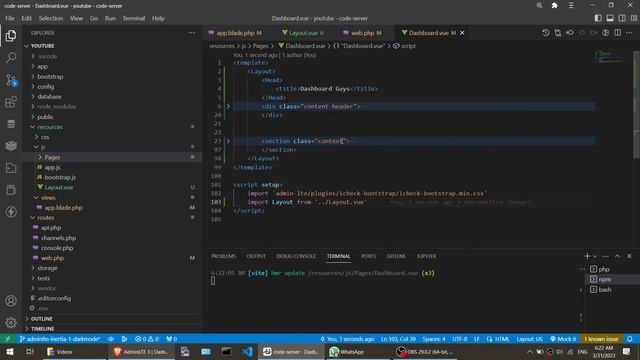The width and height of the screenshot is (640, 360).
Task: Open bootstrap.js in explorer
Action: 60,177
